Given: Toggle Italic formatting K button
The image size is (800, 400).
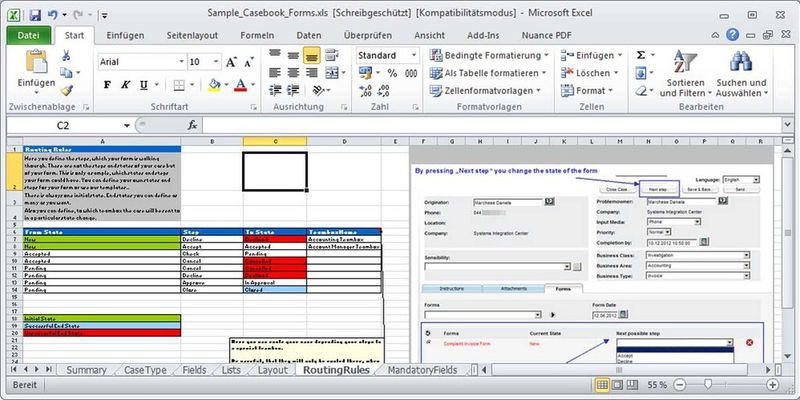Looking at the screenshot, I should 126,85.
